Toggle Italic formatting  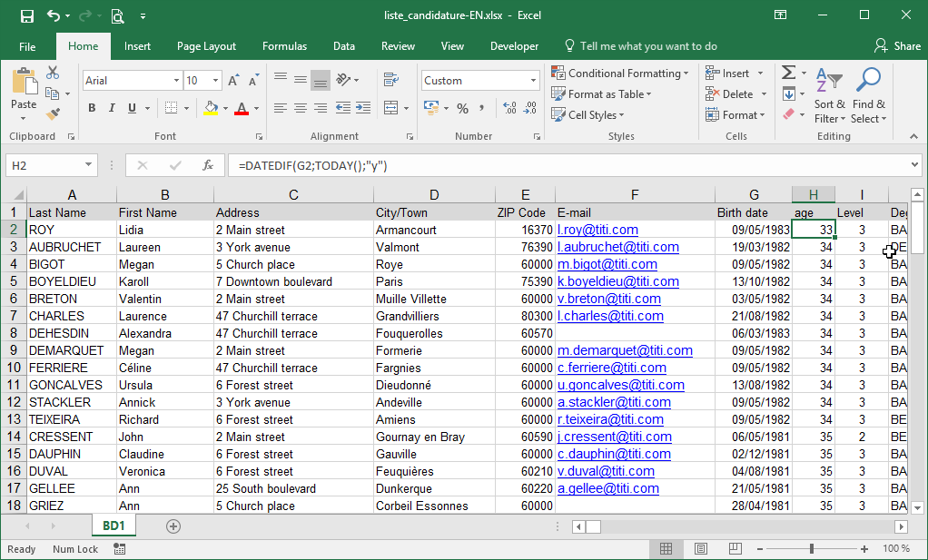[113, 109]
